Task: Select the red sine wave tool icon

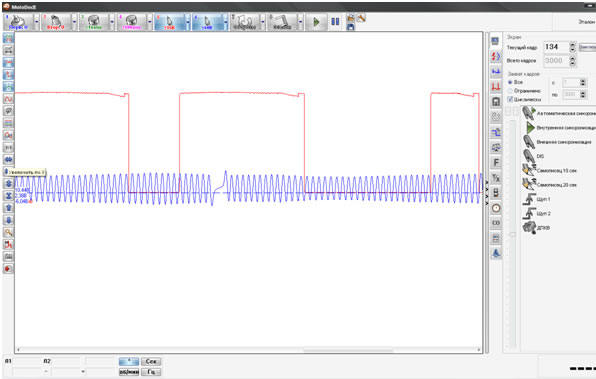Action: tap(8, 99)
